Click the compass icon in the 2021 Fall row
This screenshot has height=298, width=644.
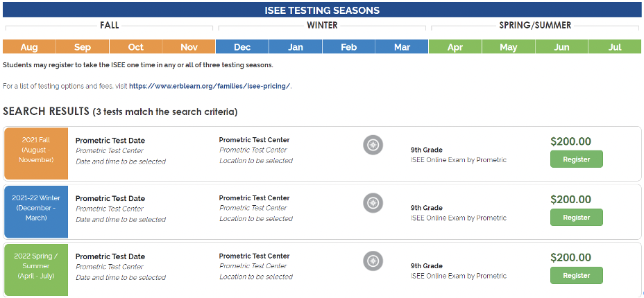(373, 145)
